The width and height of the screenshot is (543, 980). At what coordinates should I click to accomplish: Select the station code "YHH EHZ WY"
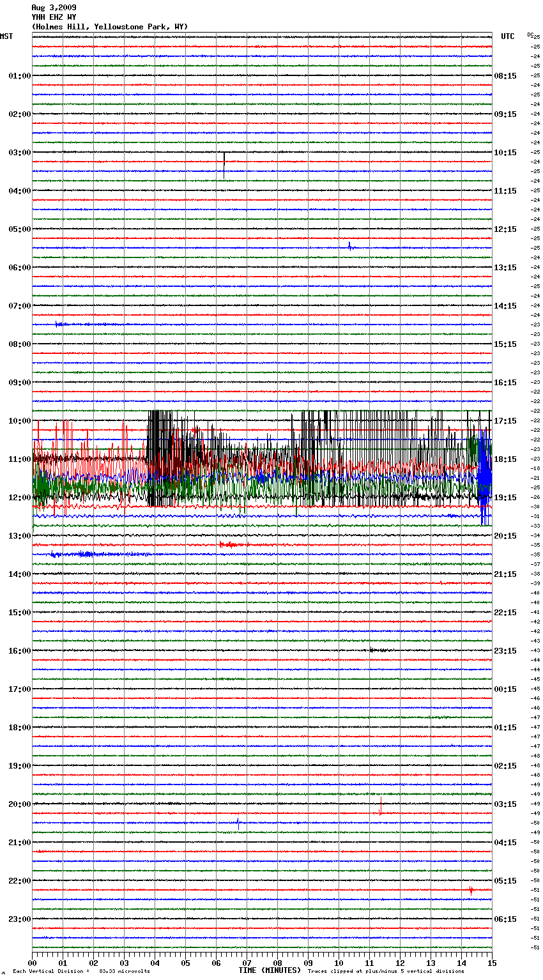(x=54, y=17)
